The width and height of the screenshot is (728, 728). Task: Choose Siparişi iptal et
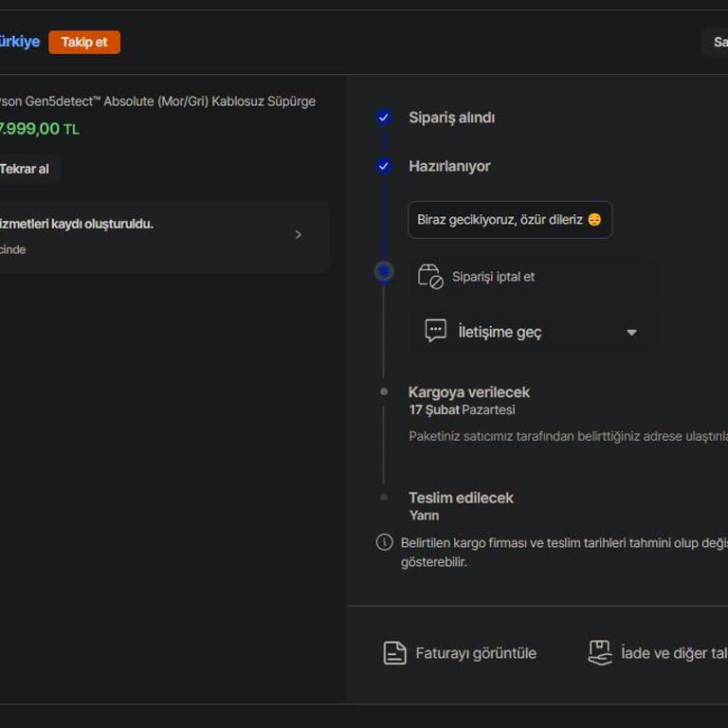click(534, 277)
